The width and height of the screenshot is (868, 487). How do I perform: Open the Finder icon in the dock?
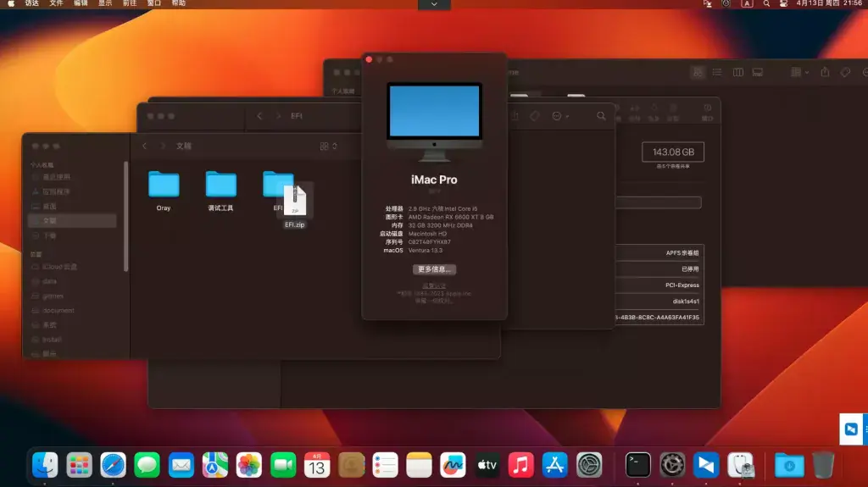(x=45, y=465)
